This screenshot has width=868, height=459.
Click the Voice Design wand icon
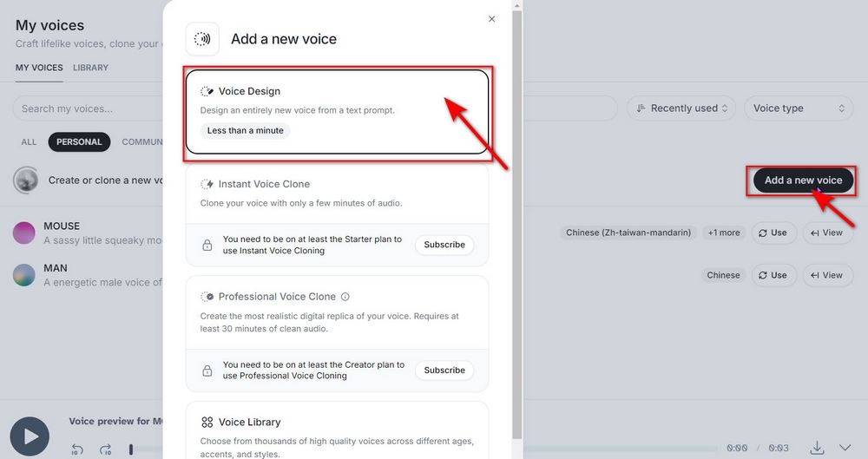click(x=207, y=91)
